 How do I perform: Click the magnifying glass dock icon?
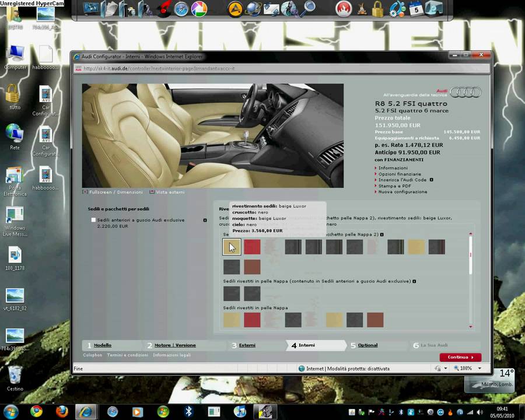pyautogui.click(x=307, y=8)
